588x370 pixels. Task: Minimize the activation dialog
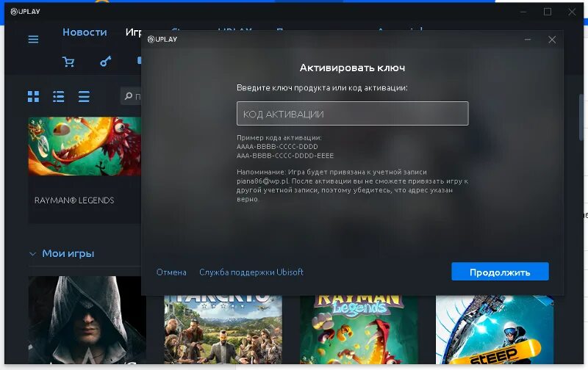coord(528,40)
